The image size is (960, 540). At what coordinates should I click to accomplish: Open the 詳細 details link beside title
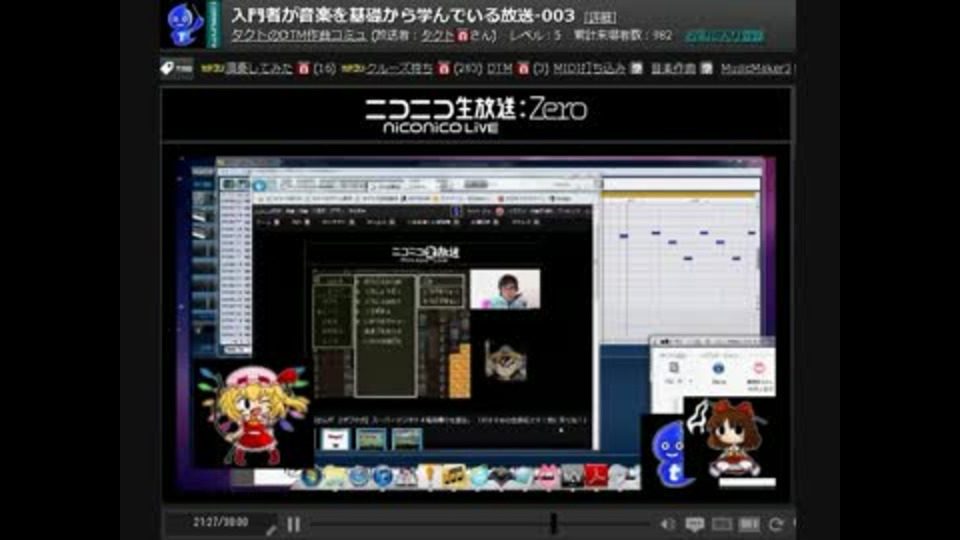click(599, 17)
